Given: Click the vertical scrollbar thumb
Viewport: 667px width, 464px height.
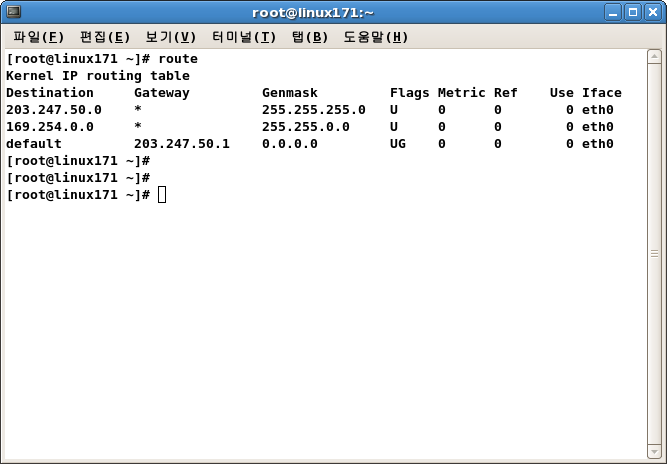Looking at the screenshot, I should (654, 254).
